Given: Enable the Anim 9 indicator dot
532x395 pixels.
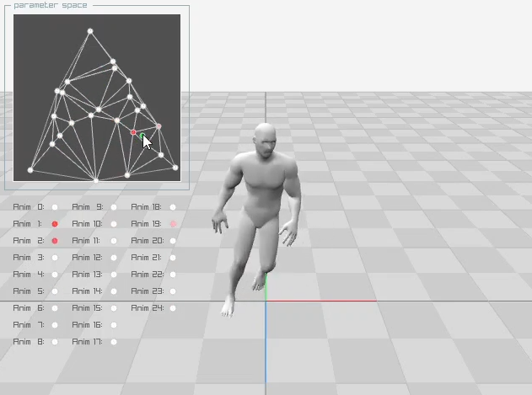Looking at the screenshot, I should click(x=114, y=207).
